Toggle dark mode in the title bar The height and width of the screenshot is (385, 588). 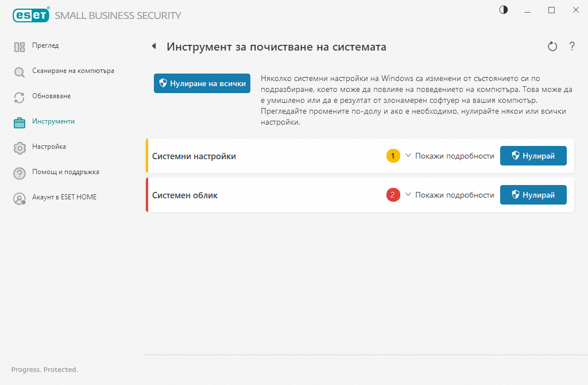503,10
